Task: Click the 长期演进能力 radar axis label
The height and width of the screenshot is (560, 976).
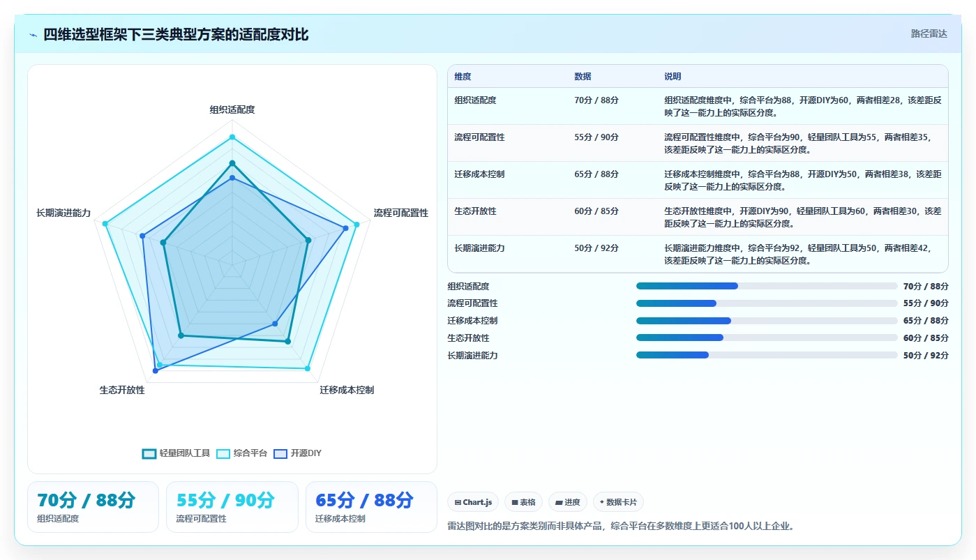Action: click(x=63, y=213)
